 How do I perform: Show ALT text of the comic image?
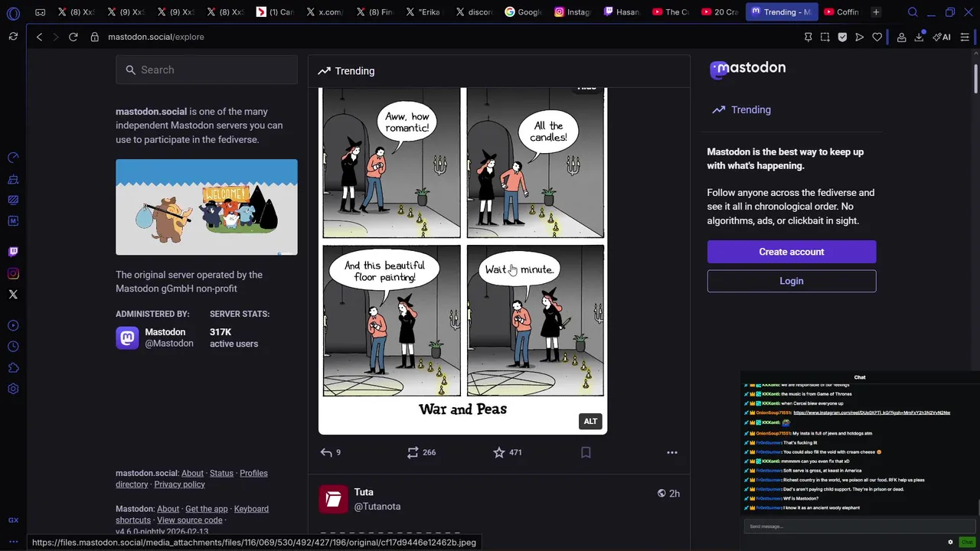click(590, 422)
